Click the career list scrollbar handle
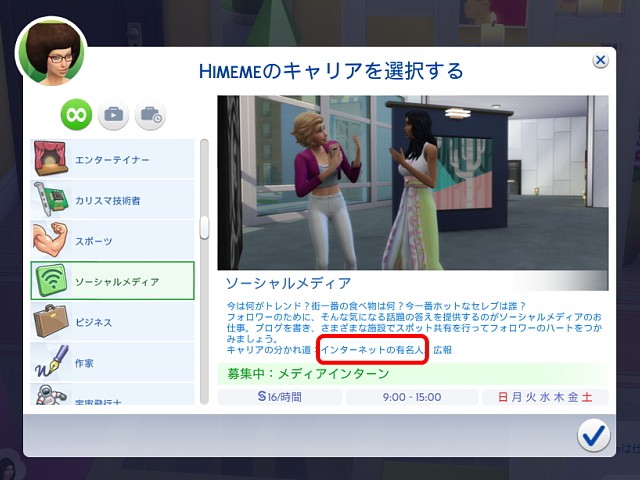The height and width of the screenshot is (480, 640). pos(204,227)
